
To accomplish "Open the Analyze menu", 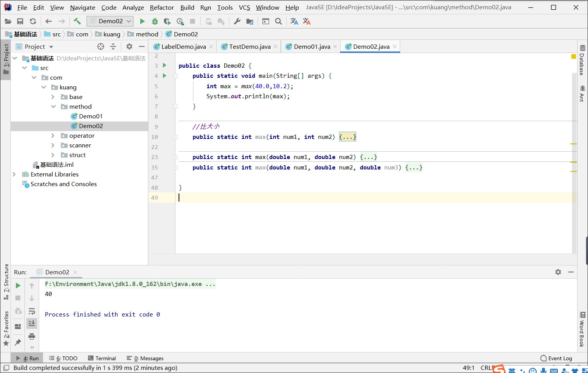I will coord(133,7).
